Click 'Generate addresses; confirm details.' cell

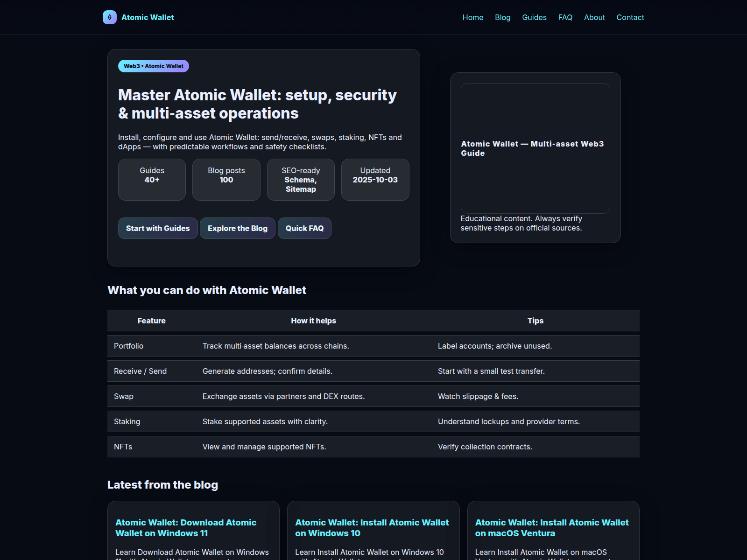(314, 371)
